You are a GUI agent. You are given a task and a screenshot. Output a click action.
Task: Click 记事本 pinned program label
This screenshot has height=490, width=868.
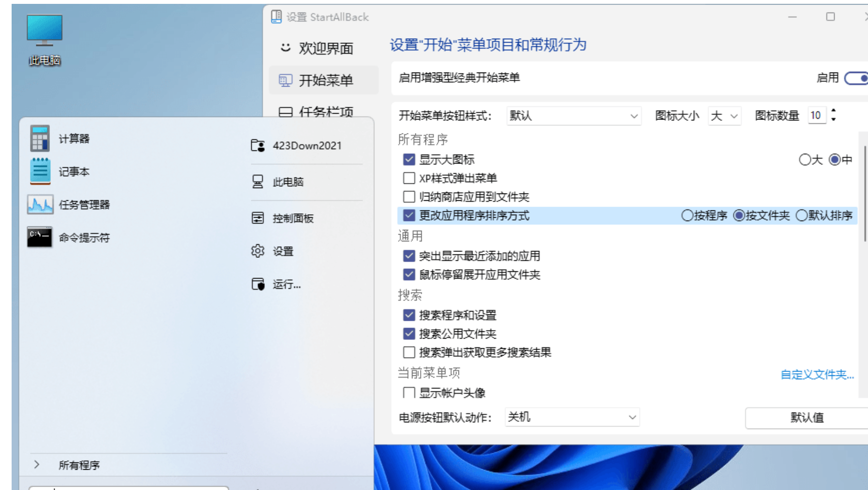[x=74, y=172]
